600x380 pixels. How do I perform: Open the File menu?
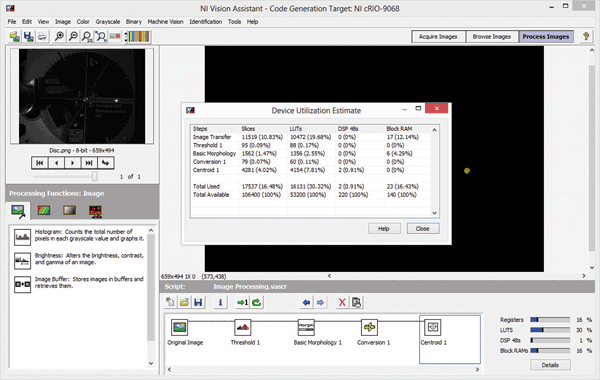click(12, 21)
